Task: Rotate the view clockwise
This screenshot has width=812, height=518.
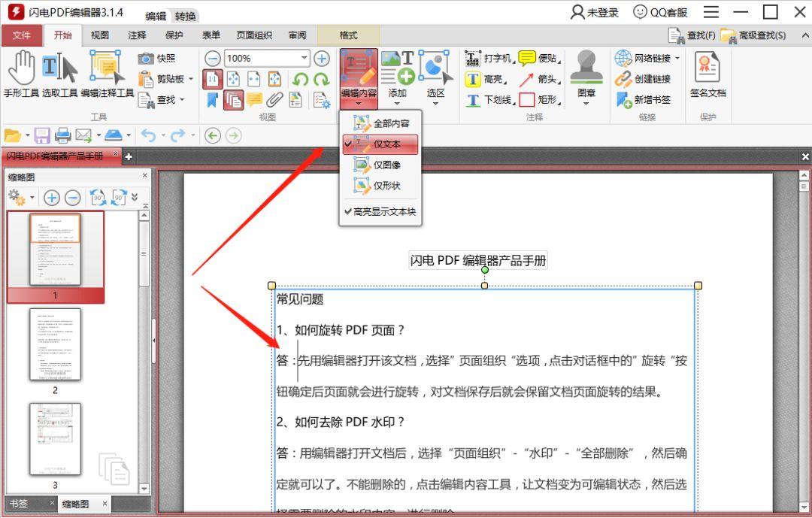Action: coord(322,79)
